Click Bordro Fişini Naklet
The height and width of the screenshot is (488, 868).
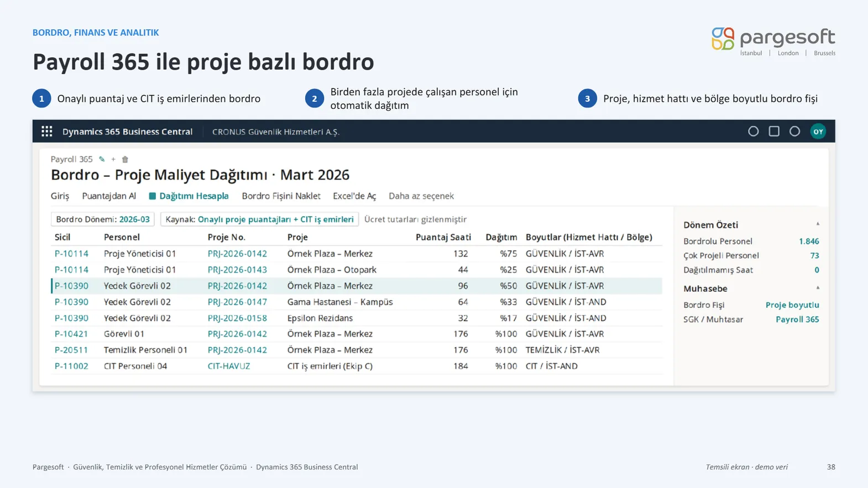pyautogui.click(x=281, y=196)
